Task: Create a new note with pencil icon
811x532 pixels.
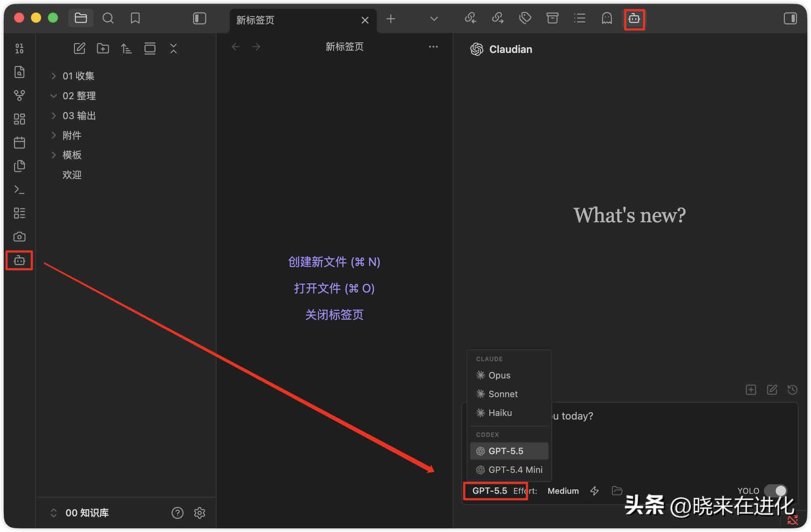Action: pos(79,48)
